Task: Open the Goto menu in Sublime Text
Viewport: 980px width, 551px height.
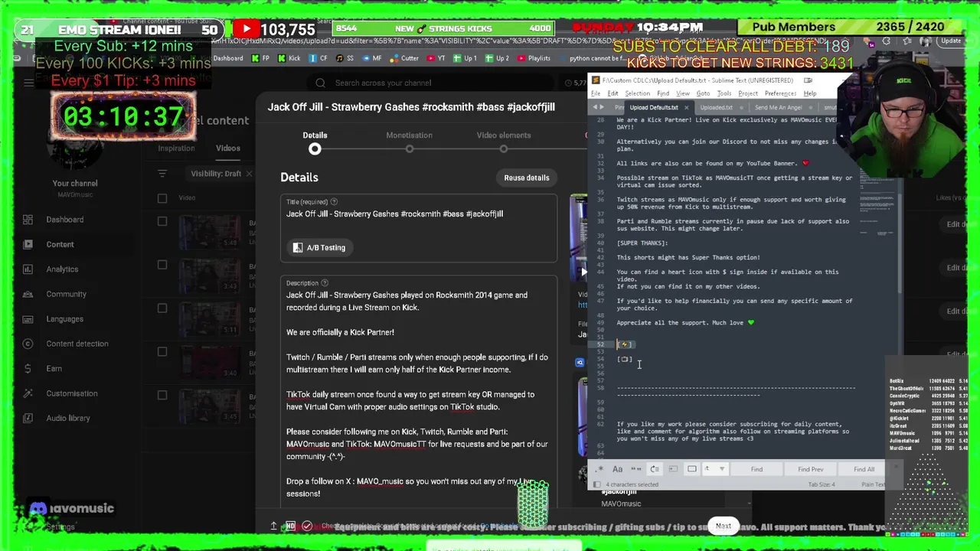Action: tap(703, 93)
